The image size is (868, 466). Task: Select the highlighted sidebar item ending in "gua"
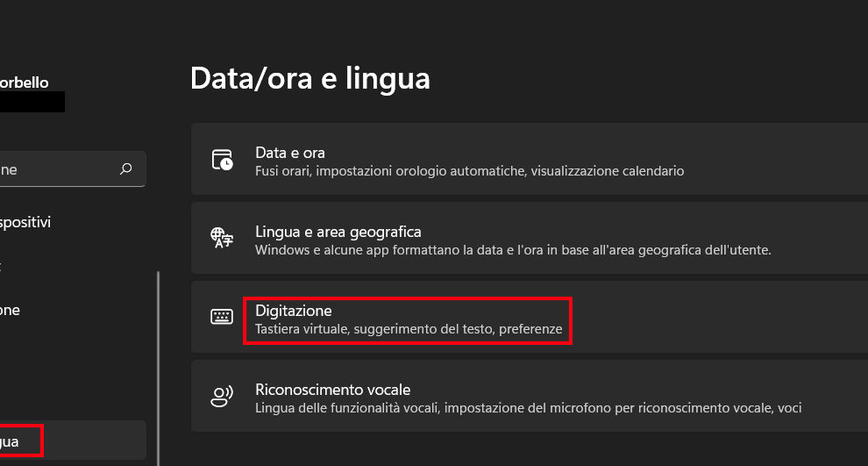pyautogui.click(x=10, y=441)
